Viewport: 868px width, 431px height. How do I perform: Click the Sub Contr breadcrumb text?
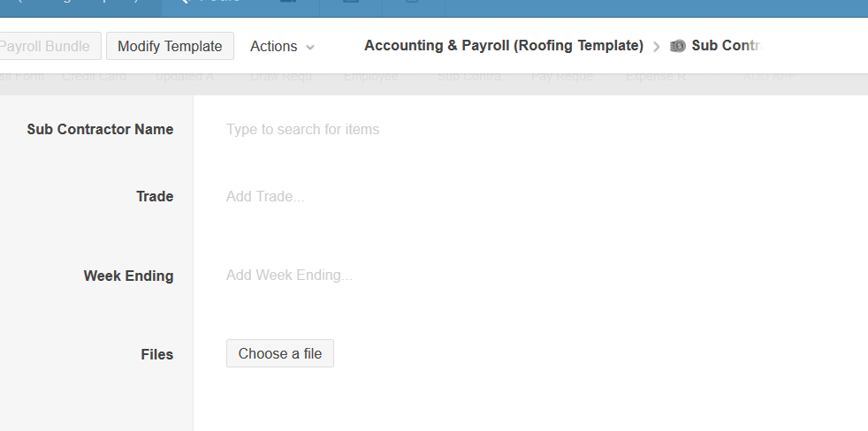coord(726,46)
